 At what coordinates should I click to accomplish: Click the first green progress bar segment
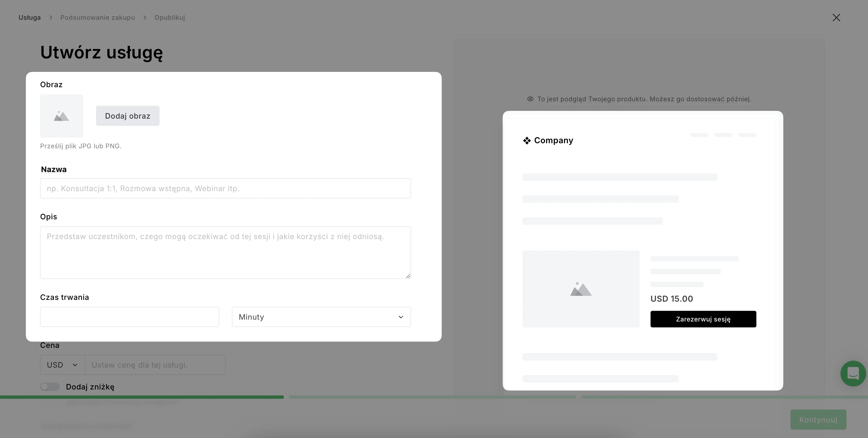(x=142, y=397)
